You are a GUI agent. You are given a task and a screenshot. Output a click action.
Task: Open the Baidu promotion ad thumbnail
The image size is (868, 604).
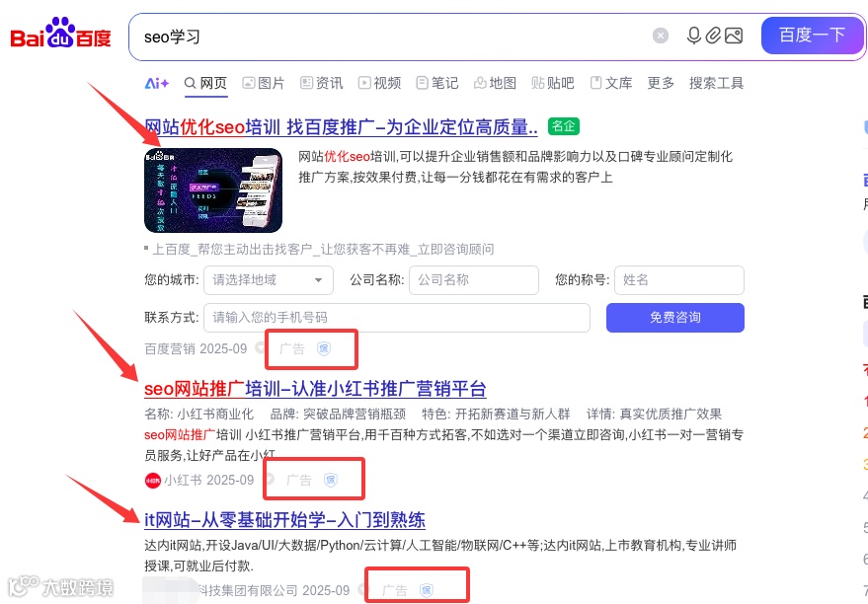coord(213,190)
